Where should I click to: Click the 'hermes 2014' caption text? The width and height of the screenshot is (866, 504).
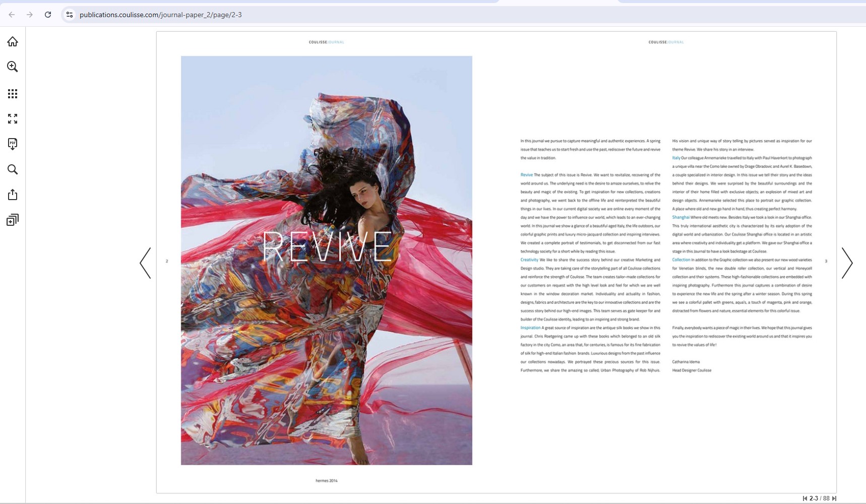327,481
